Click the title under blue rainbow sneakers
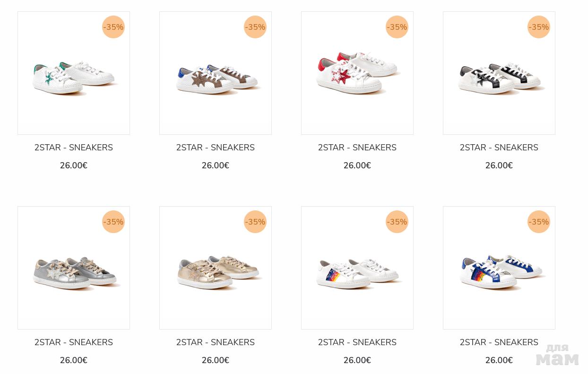 [499, 342]
